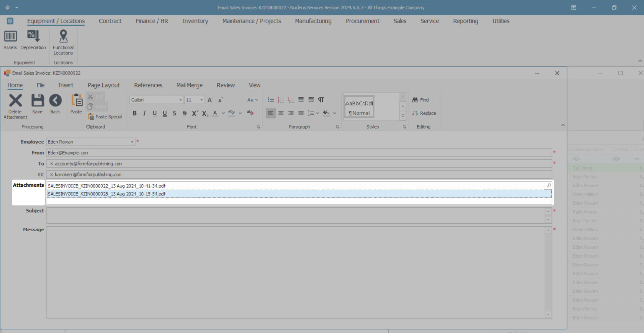Toggle bold formatting

click(135, 113)
